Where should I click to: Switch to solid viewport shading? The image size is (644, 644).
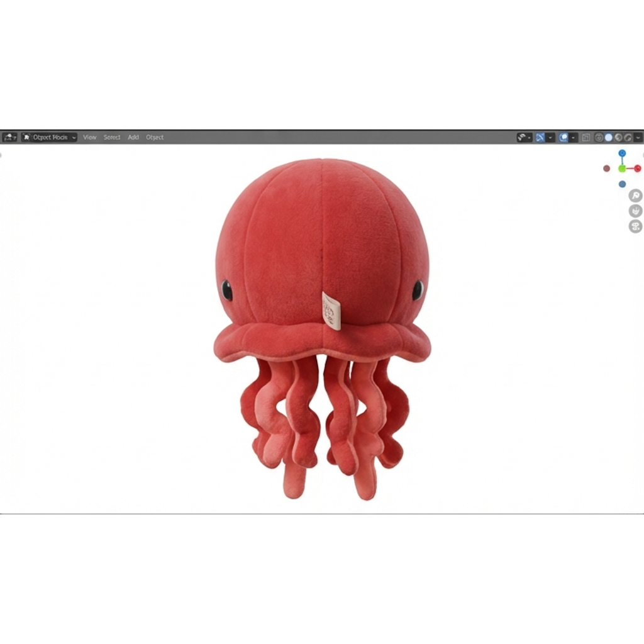point(609,138)
